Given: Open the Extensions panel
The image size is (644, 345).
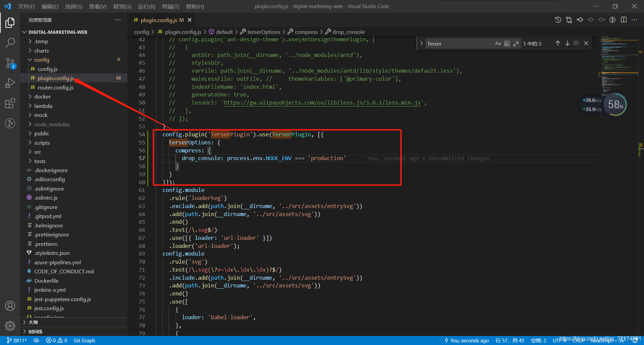Looking at the screenshot, I should pos(10,103).
